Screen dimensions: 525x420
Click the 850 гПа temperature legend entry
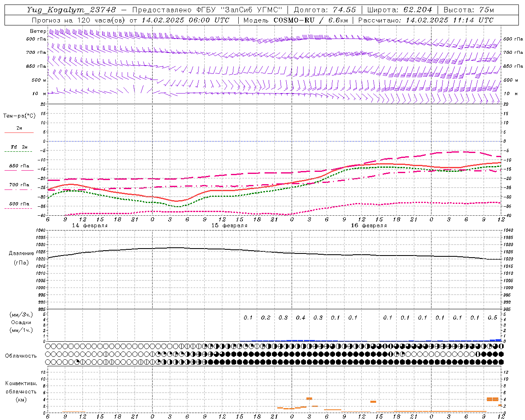tap(19, 167)
